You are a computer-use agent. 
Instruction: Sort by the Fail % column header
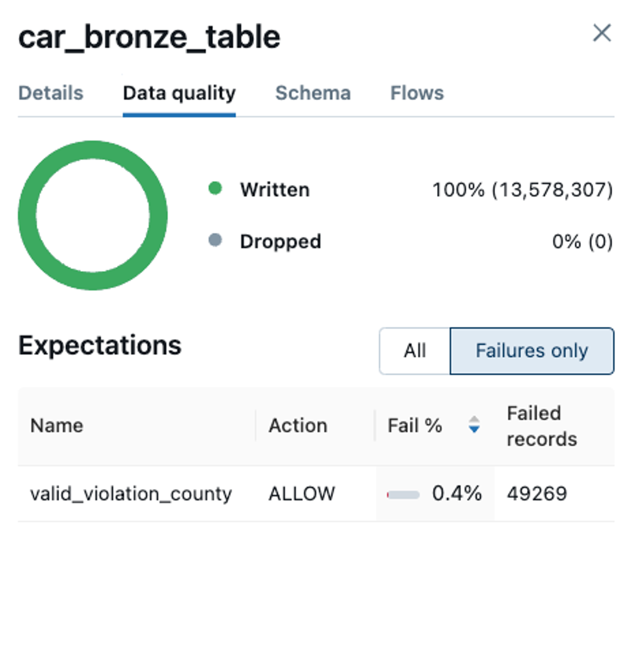(415, 426)
